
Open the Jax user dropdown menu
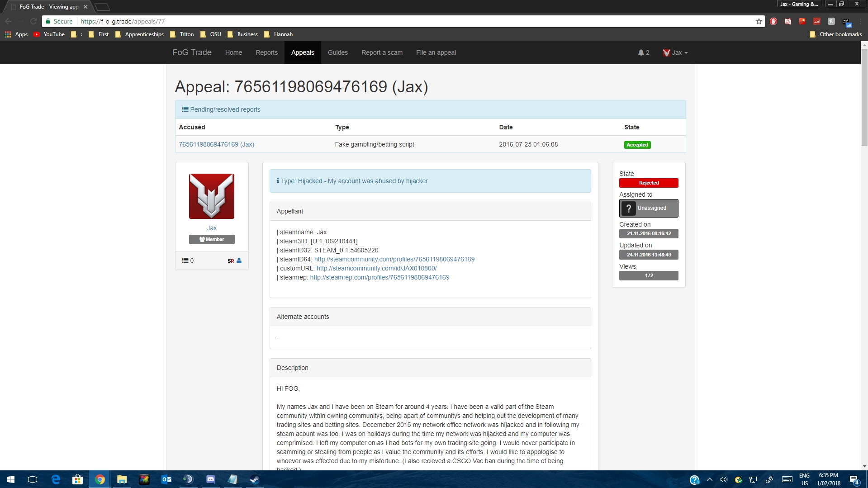[x=675, y=52]
